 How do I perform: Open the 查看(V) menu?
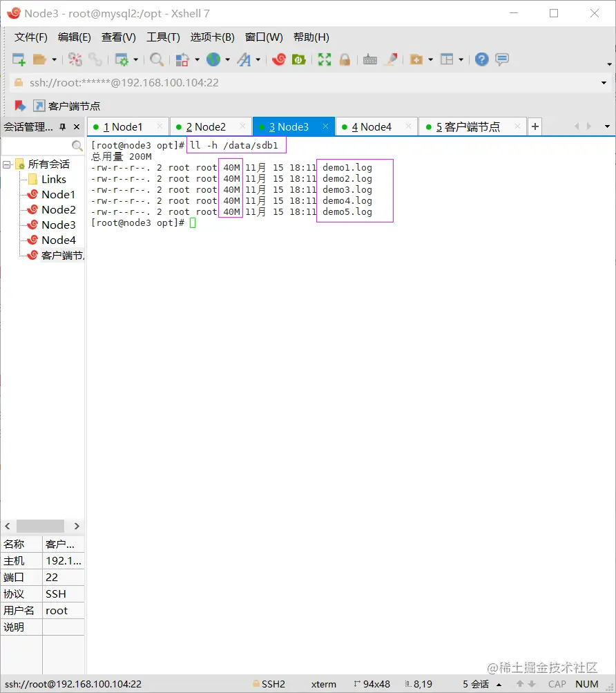tap(118, 37)
